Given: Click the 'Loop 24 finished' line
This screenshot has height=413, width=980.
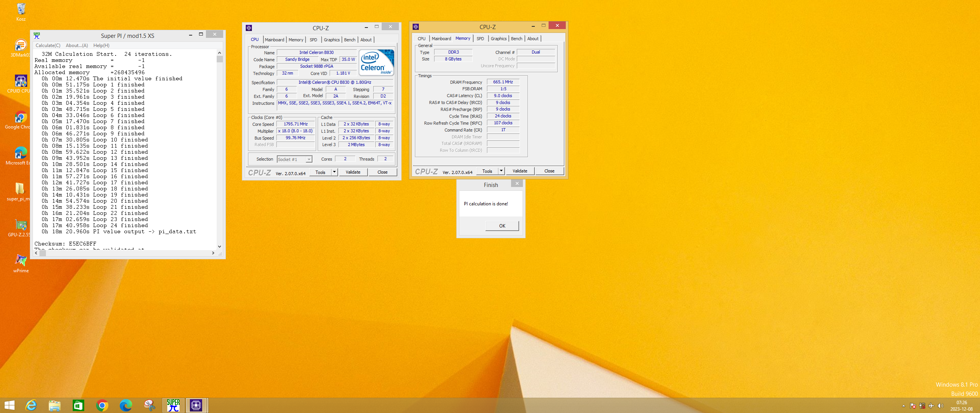Looking at the screenshot, I should (95, 225).
